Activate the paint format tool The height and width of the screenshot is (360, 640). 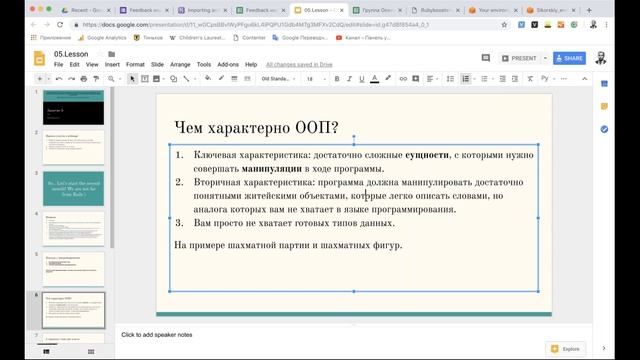point(96,79)
